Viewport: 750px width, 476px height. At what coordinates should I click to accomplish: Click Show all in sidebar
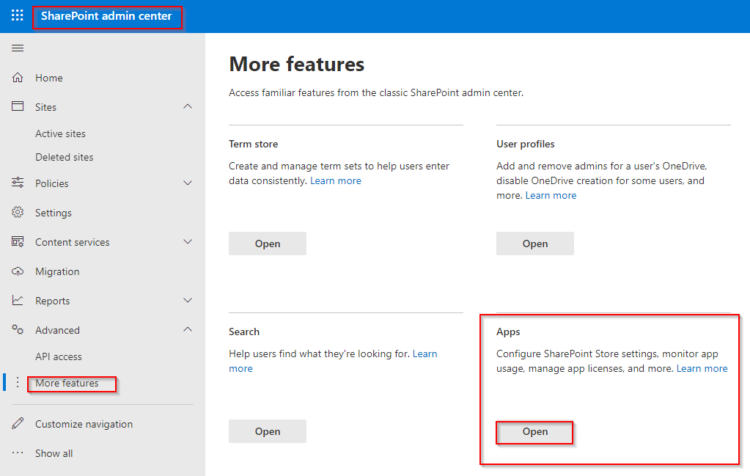coord(53,453)
